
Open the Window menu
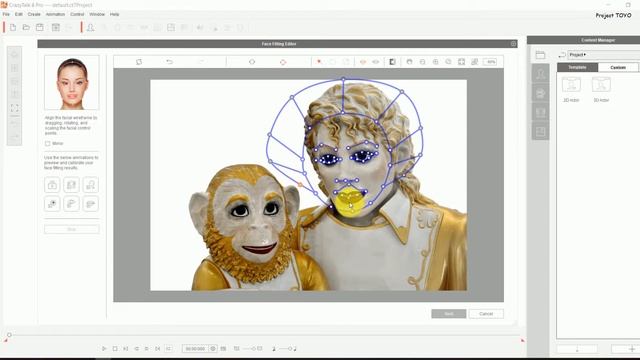(x=97, y=14)
